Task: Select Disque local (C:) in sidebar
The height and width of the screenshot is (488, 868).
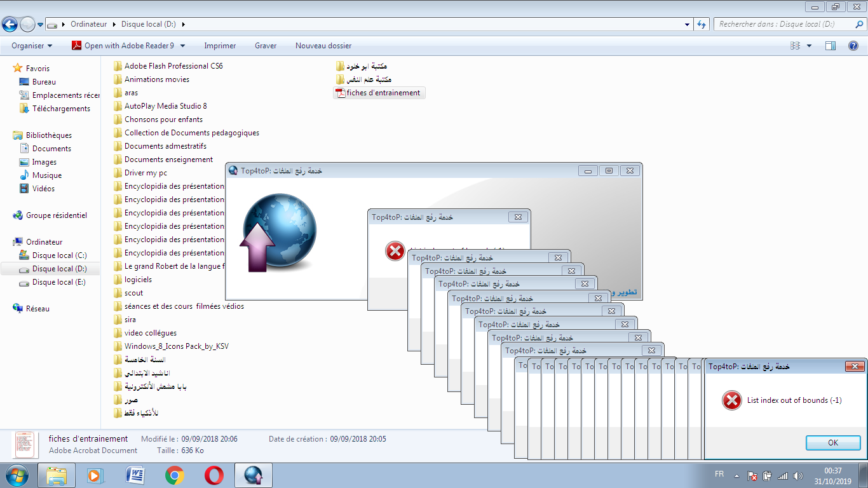Action: [59, 255]
